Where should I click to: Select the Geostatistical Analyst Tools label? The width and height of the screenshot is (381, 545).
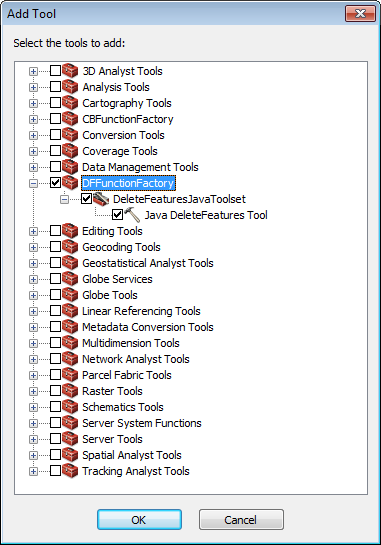(148, 263)
